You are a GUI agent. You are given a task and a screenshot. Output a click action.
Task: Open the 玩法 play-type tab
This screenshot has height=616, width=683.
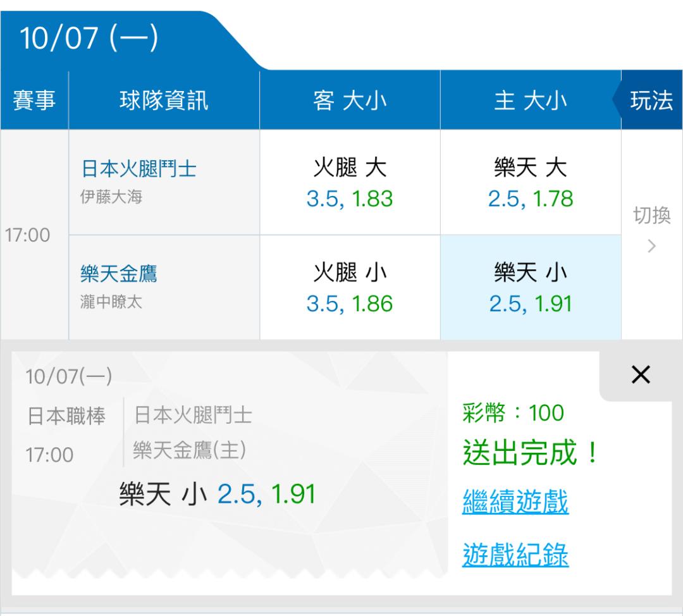click(651, 100)
